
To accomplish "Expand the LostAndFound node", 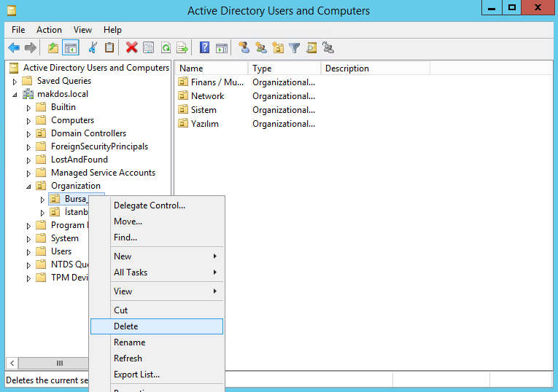I will (x=28, y=160).
